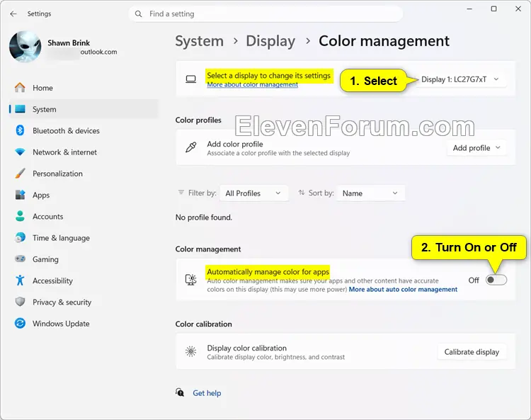Image resolution: width=531 pixels, height=420 pixels.
Task: Click the System monitor icon in sidebar
Action: point(20,109)
